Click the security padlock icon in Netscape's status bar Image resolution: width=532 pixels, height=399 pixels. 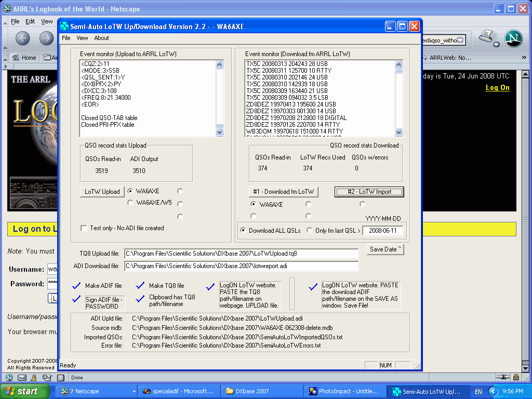(516, 377)
